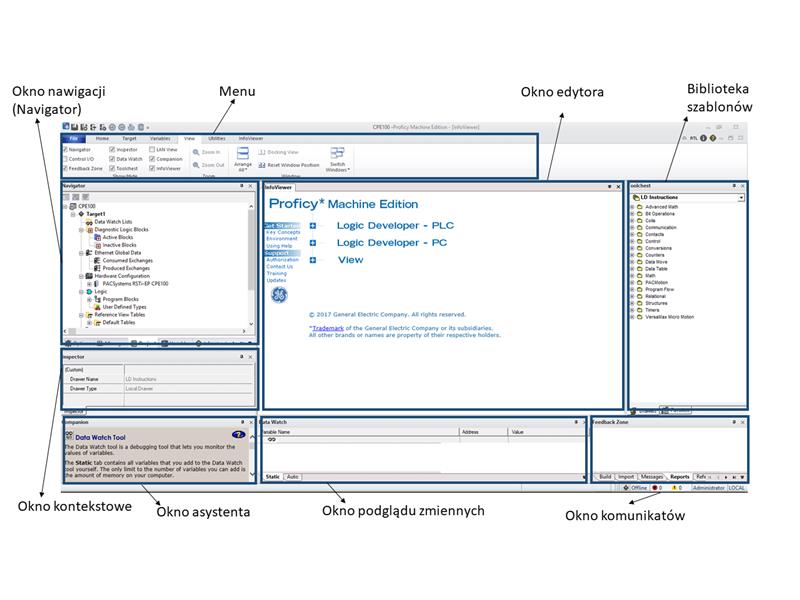The height and width of the screenshot is (600, 800).
Task: Click the Zoom In magnifier icon
Action: click(196, 152)
